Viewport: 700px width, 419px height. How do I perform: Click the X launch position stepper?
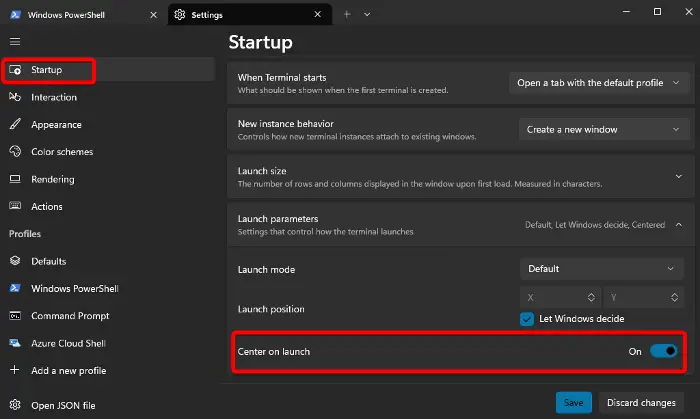[591, 297]
